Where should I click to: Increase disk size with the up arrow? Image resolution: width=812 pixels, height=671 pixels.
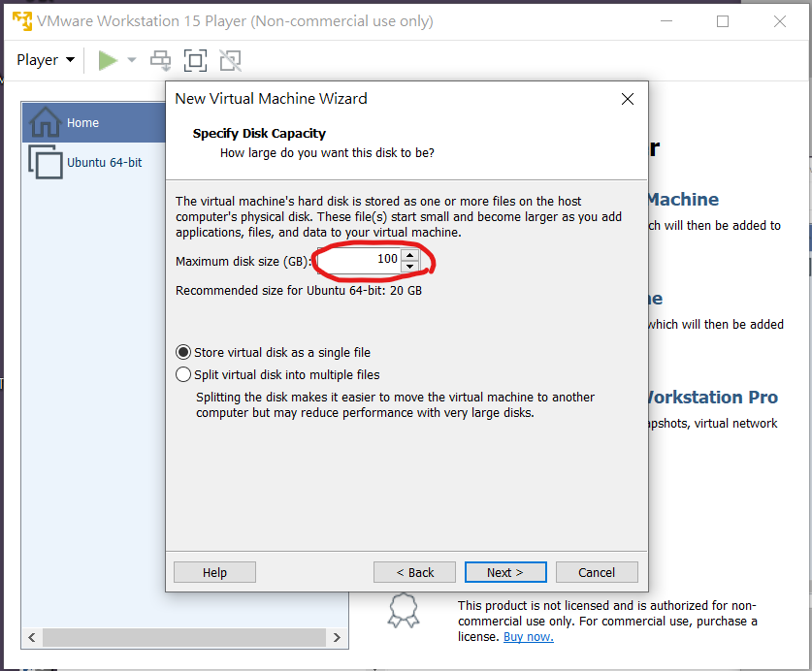click(410, 255)
